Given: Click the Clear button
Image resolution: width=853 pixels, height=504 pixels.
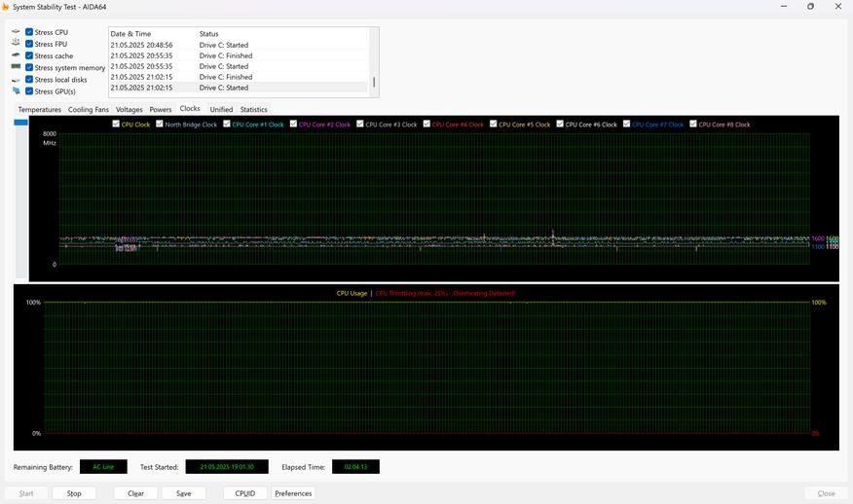Looking at the screenshot, I should coord(135,493).
